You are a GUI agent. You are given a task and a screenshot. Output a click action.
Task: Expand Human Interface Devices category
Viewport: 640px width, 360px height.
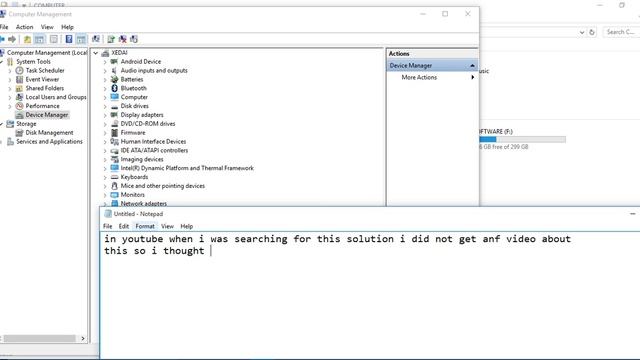point(105,142)
